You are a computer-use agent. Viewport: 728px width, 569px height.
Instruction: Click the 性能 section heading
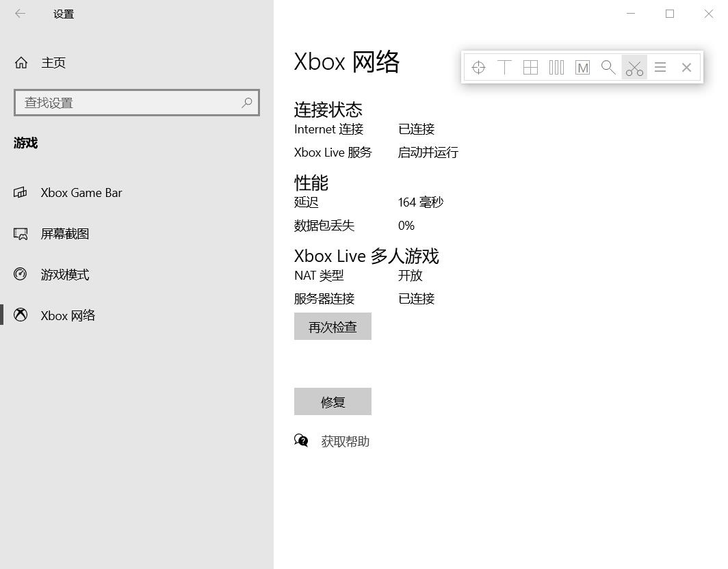[311, 183]
